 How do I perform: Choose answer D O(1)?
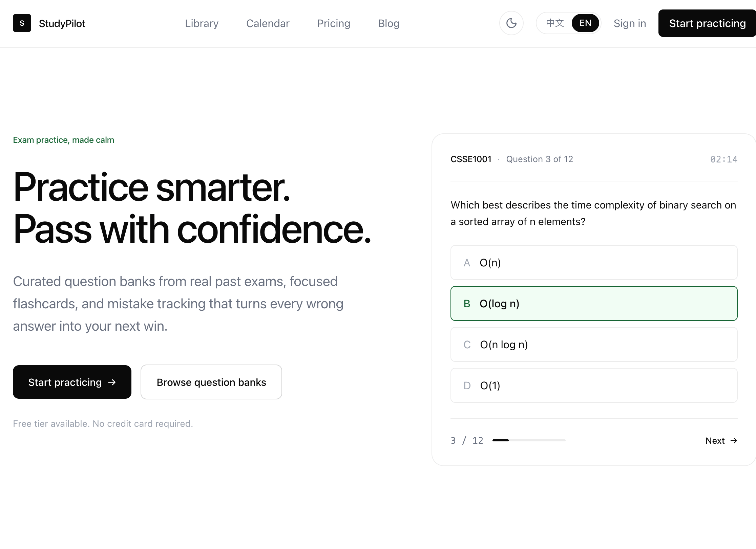coord(594,386)
